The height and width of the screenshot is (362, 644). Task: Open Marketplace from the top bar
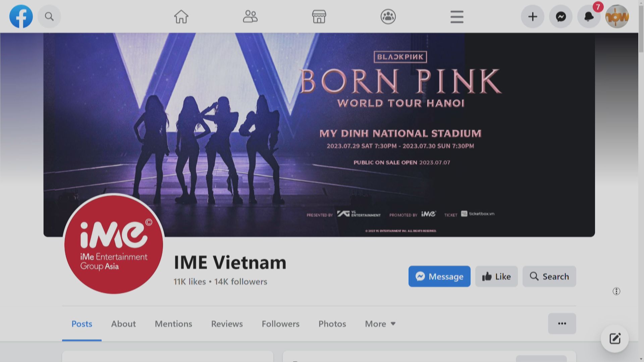tap(319, 16)
